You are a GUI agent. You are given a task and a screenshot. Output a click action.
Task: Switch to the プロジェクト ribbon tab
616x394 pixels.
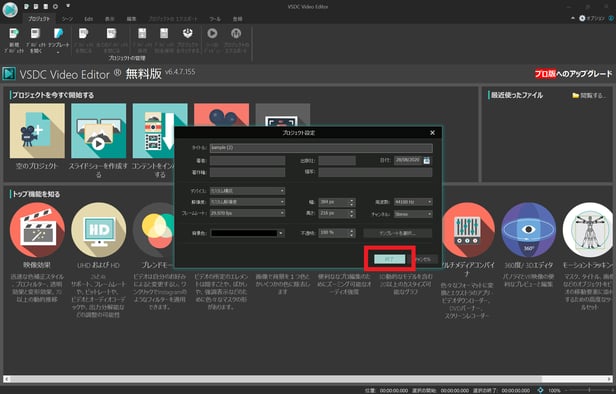pyautogui.click(x=39, y=18)
